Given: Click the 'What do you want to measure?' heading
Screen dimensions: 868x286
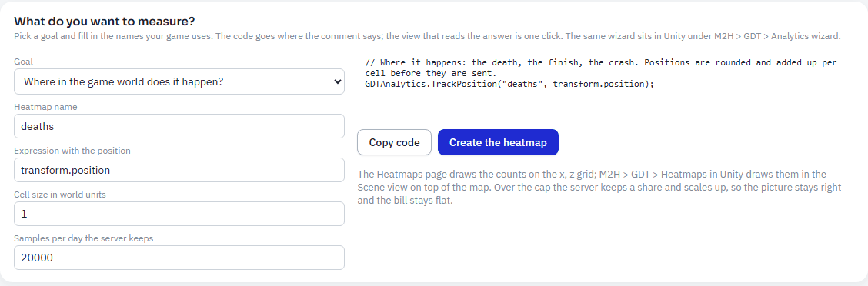Looking at the screenshot, I should click(104, 22).
